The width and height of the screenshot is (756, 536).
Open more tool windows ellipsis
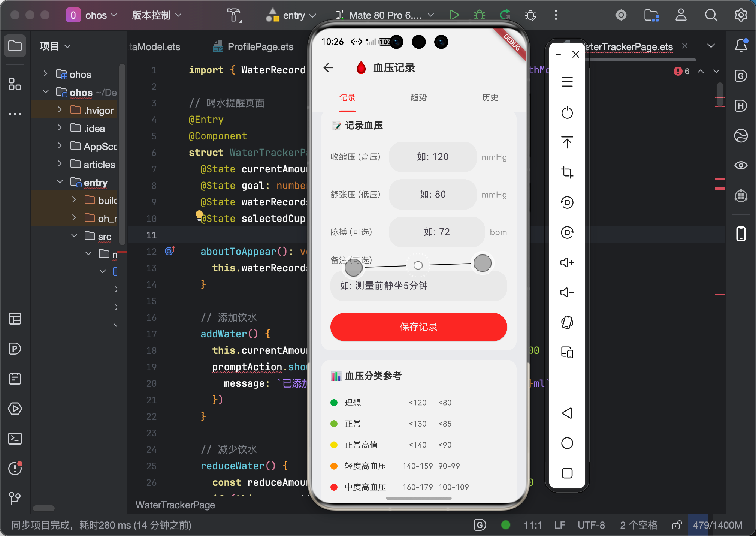click(x=15, y=114)
